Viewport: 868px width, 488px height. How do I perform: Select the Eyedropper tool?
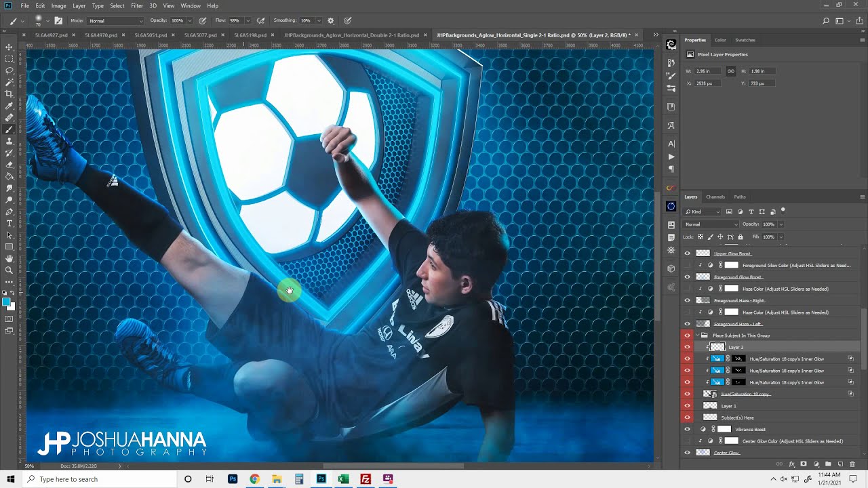[9, 106]
